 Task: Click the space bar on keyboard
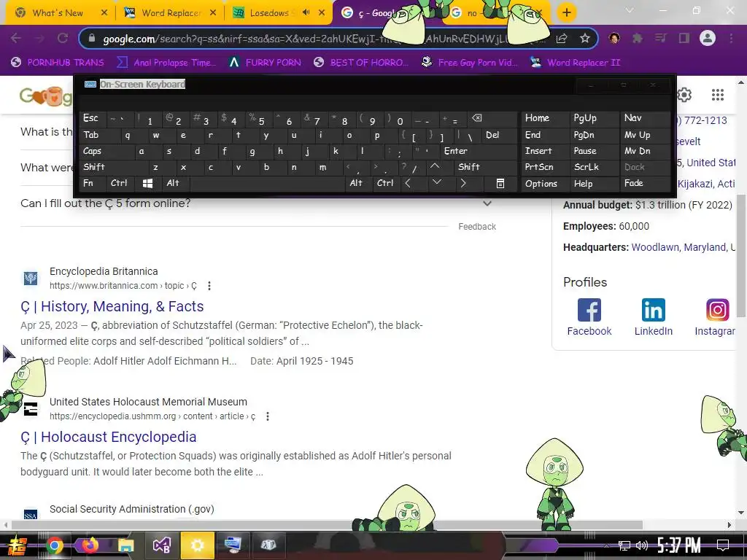tap(268, 183)
